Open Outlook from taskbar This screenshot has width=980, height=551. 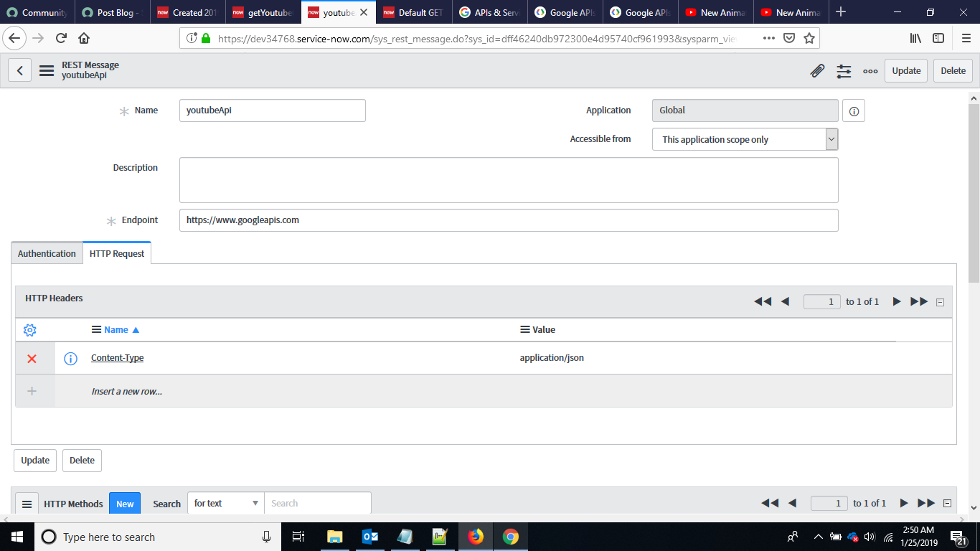(370, 537)
